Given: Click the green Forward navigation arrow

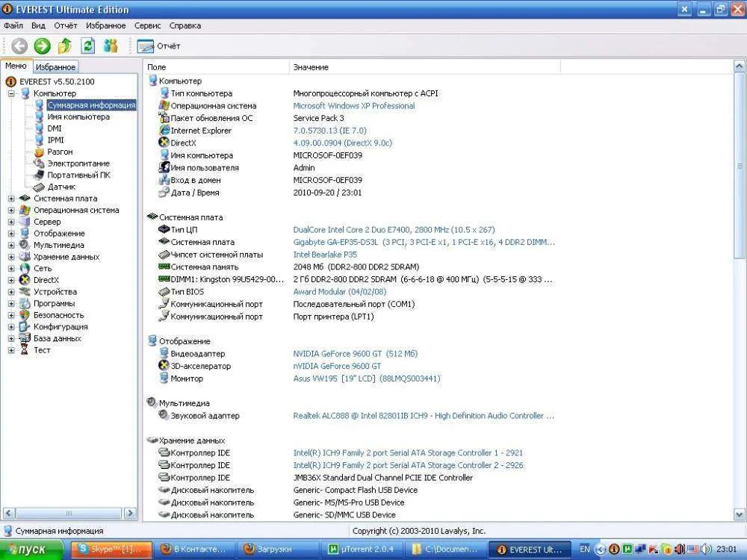Looking at the screenshot, I should tap(42, 46).
